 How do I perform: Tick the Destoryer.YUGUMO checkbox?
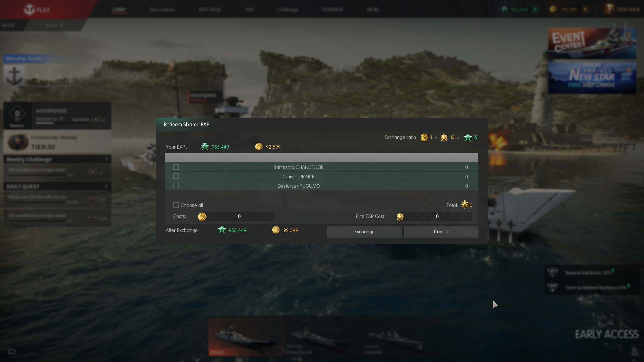click(x=176, y=186)
